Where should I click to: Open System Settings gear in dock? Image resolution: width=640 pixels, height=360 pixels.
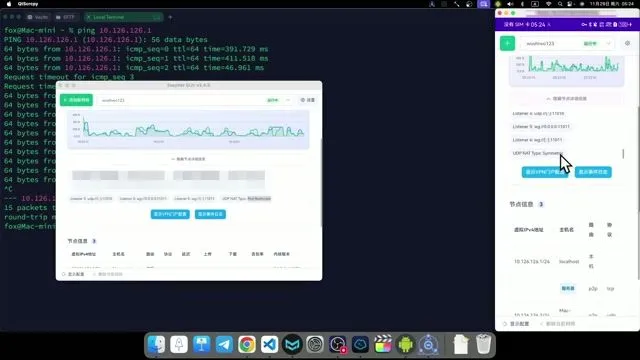click(315, 344)
